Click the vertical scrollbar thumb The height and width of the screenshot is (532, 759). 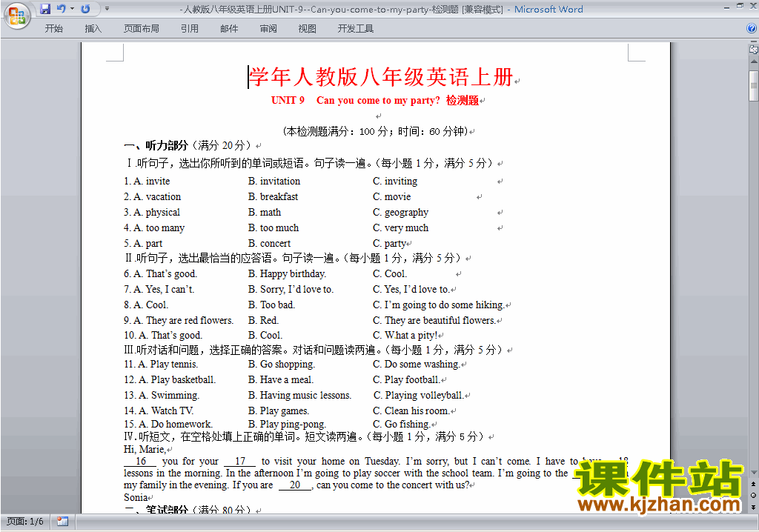[753, 86]
